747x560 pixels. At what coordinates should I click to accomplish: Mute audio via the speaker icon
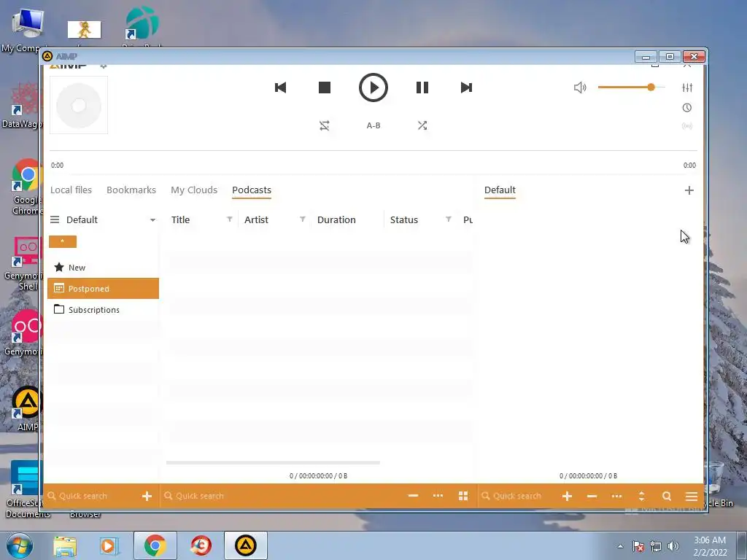[x=580, y=87]
